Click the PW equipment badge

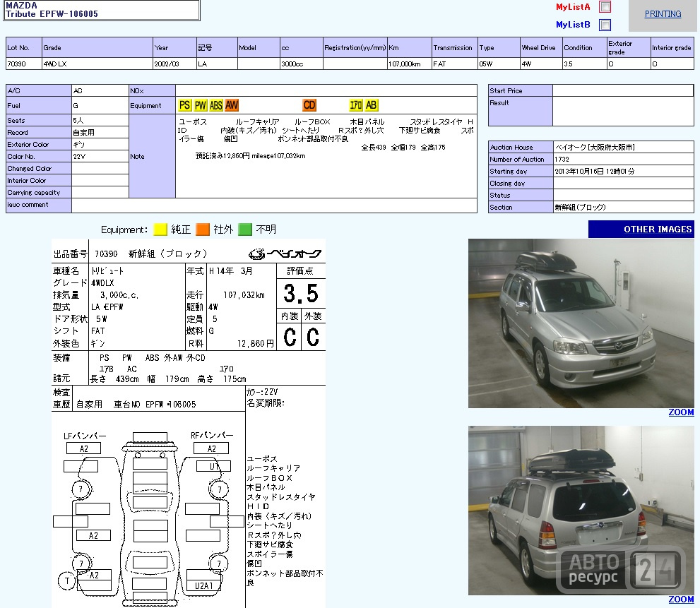200,105
